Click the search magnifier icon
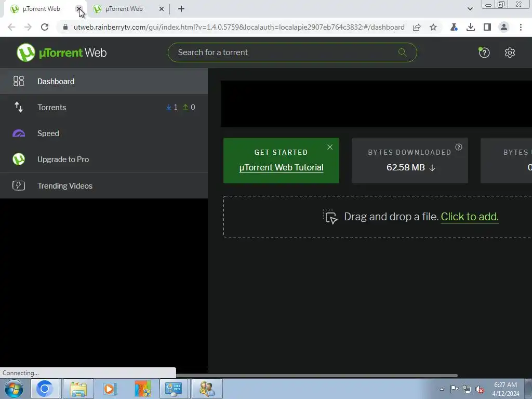Viewport: 532px width, 399px height. 403,52
